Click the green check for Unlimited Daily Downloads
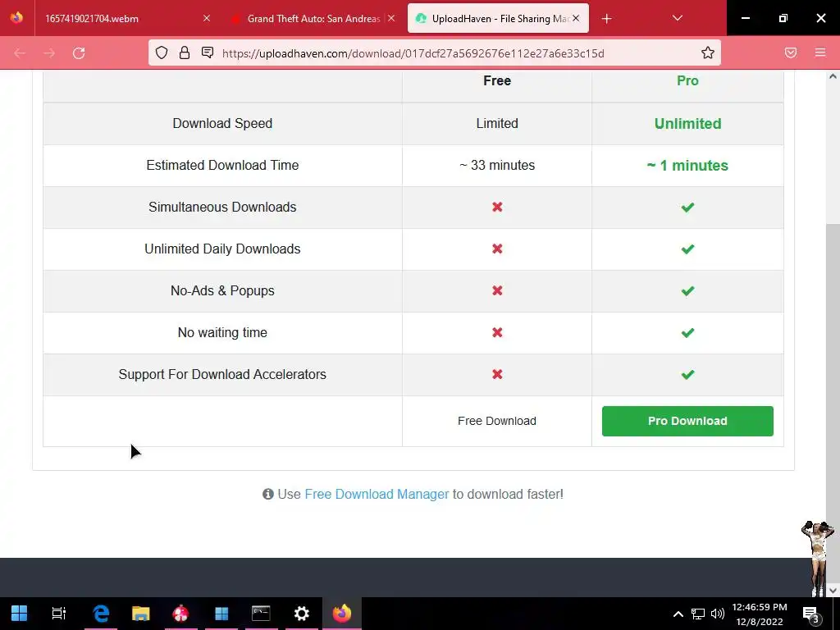 tap(688, 249)
